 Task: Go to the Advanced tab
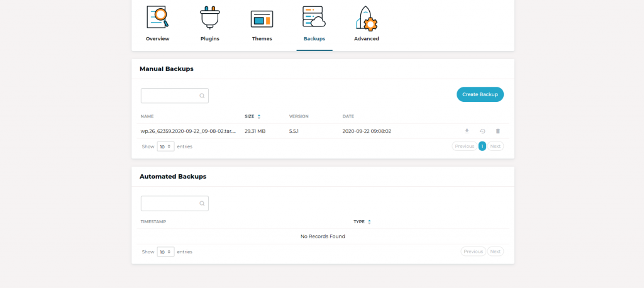click(x=367, y=24)
